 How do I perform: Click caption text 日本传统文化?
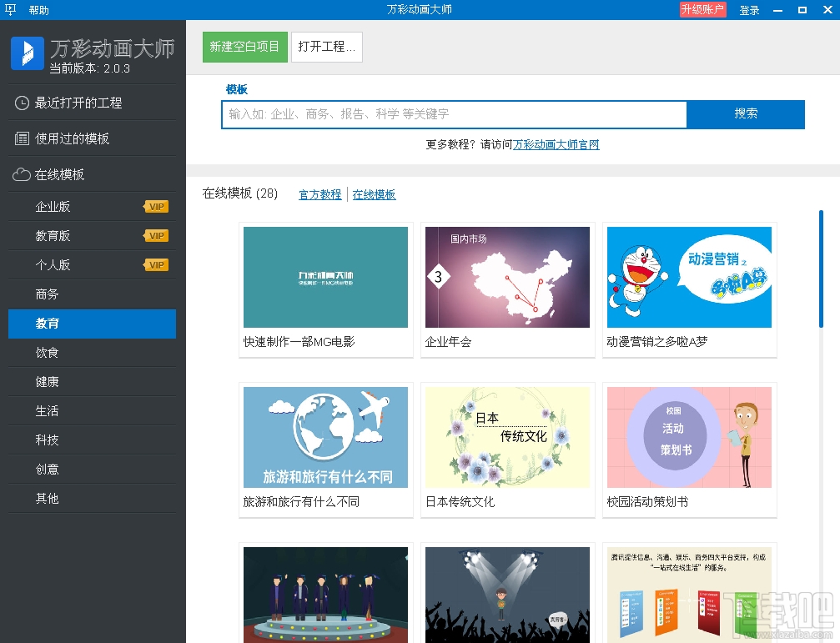pyautogui.click(x=460, y=502)
